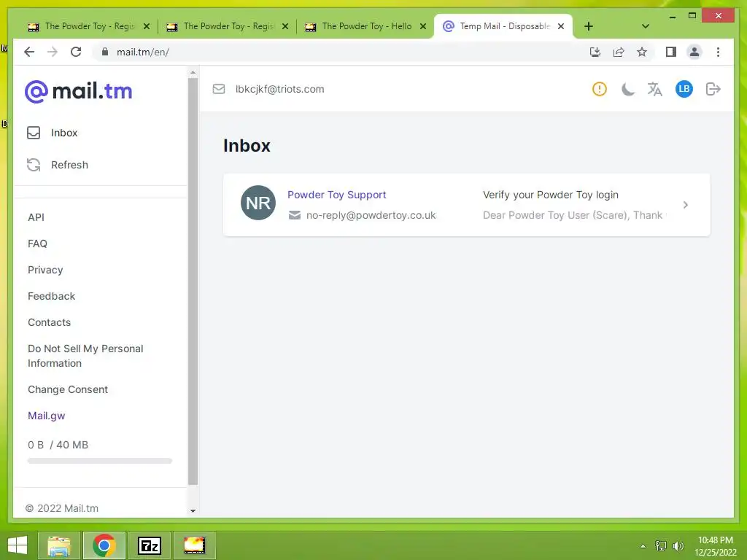Copy the lbkcjkf@triots.com address text
This screenshot has width=747, height=560.
pyautogui.click(x=279, y=89)
